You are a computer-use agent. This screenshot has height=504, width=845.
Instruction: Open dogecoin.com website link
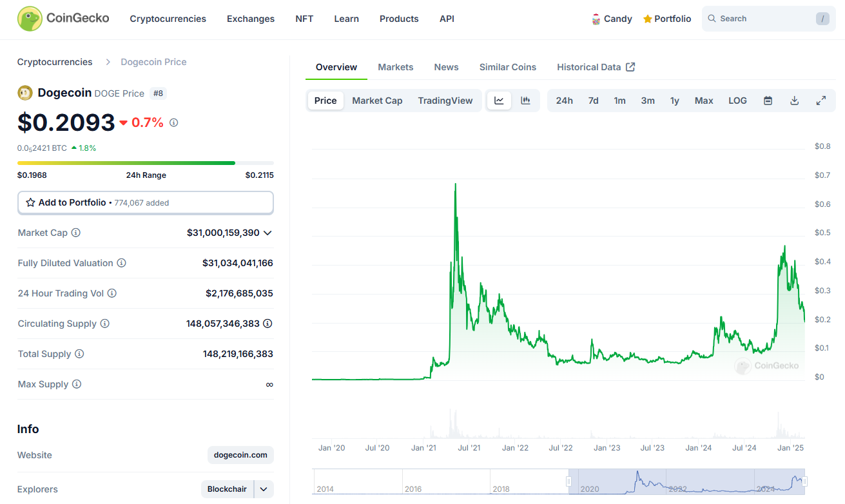240,455
